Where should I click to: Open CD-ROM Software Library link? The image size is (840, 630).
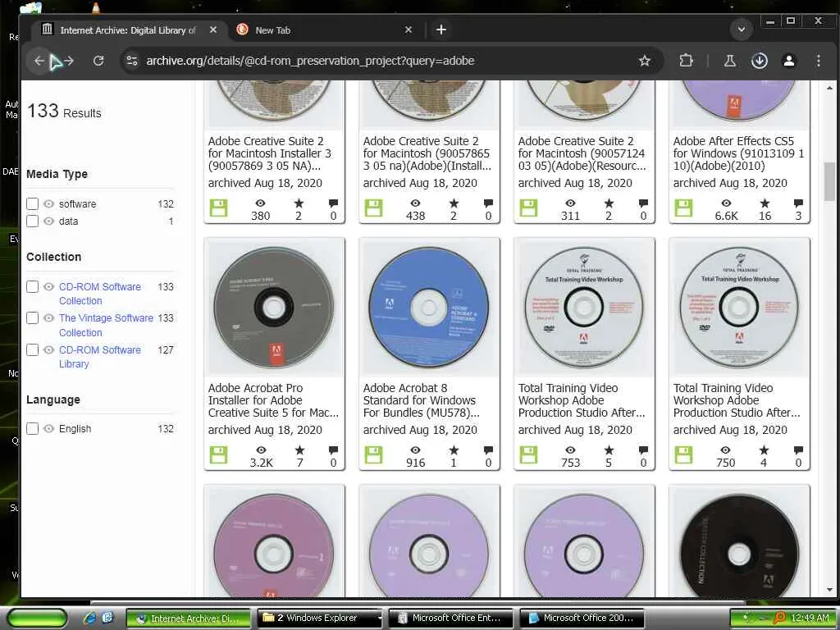[x=99, y=357]
